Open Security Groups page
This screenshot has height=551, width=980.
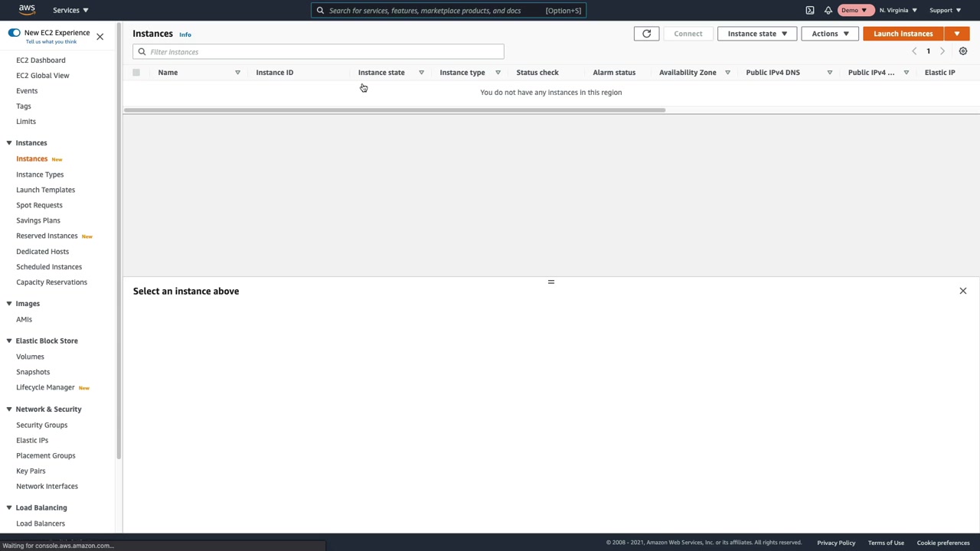[x=42, y=425]
